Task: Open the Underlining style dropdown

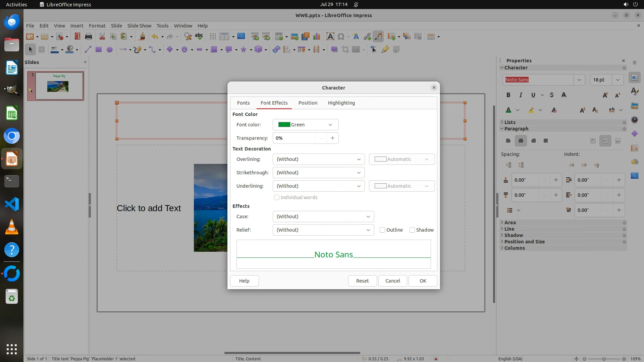Action: tap(318, 186)
